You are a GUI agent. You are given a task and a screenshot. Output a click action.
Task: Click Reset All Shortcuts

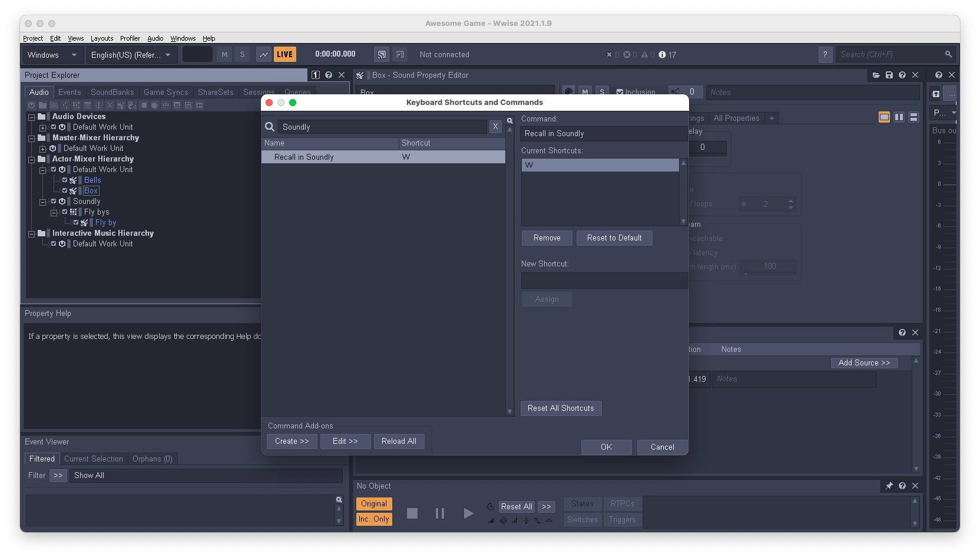click(x=561, y=408)
